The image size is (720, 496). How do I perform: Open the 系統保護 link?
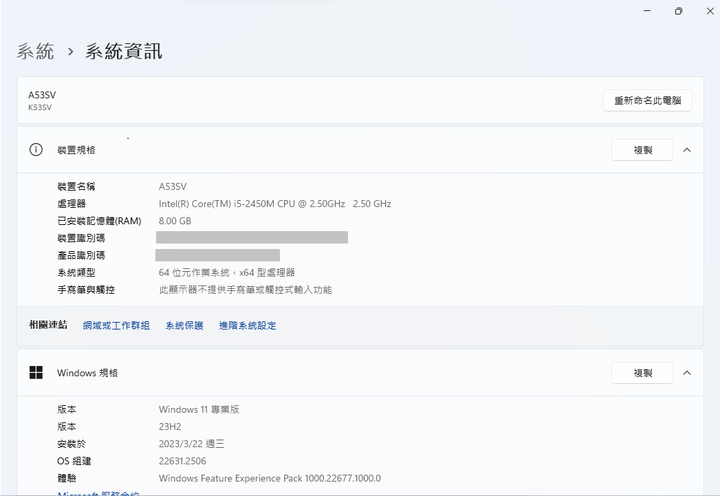(x=184, y=326)
